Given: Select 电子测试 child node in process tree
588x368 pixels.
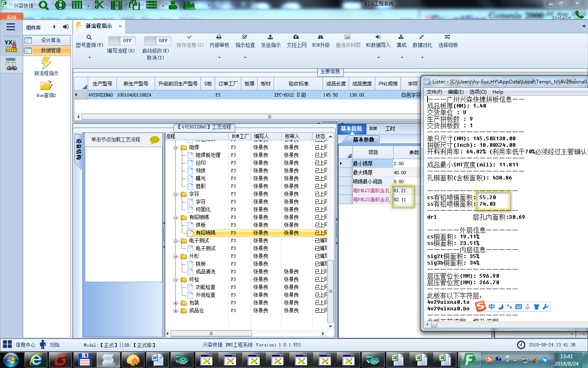Looking at the screenshot, I should [x=205, y=249].
